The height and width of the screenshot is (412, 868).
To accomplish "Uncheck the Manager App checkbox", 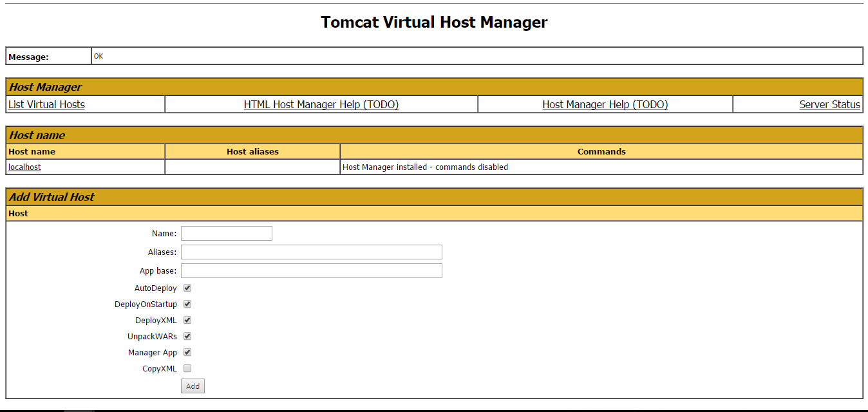I will [187, 352].
